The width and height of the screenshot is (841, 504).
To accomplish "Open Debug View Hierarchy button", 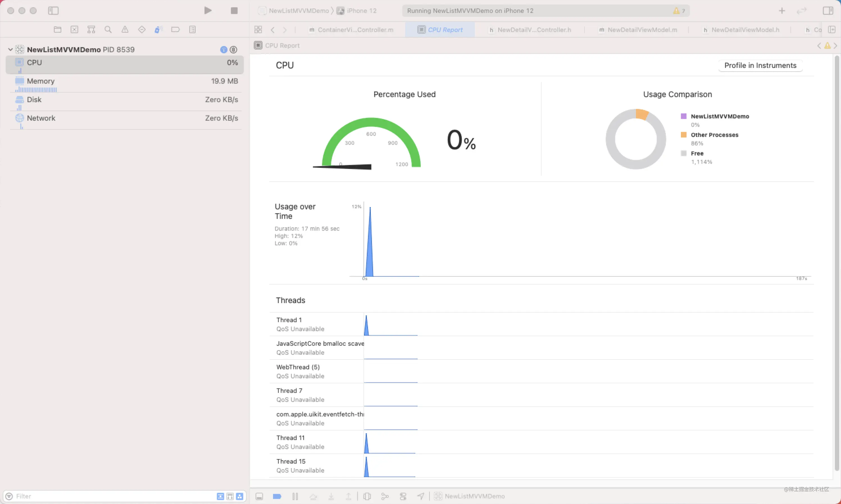I will 367,496.
